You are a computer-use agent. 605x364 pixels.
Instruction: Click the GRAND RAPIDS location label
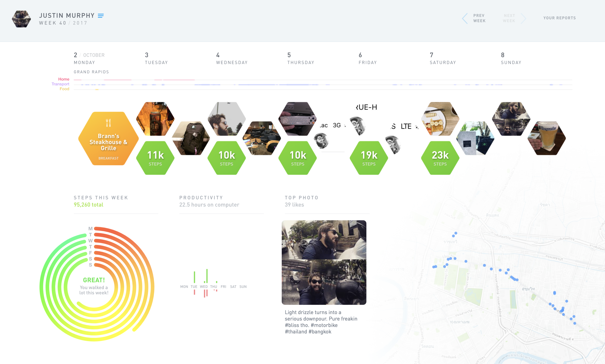click(x=91, y=72)
